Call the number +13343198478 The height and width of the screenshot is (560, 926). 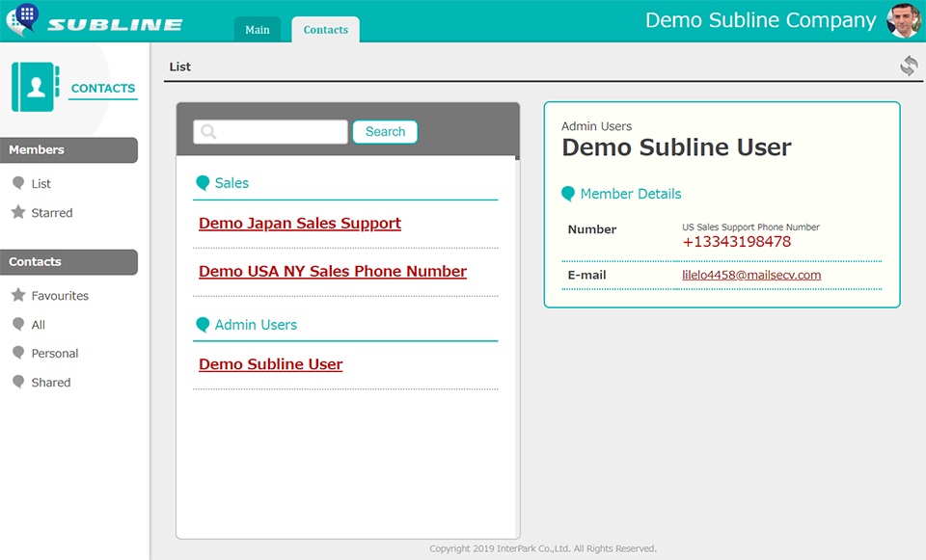click(x=736, y=242)
